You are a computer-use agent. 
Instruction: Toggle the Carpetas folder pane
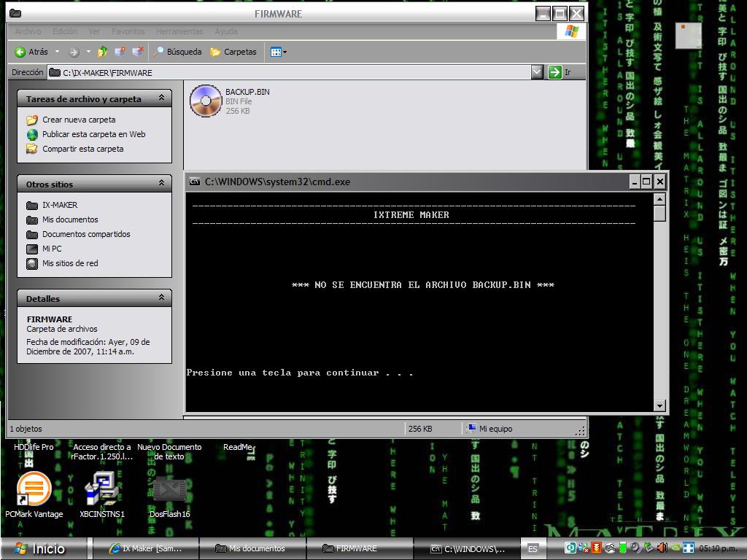pyautogui.click(x=233, y=52)
